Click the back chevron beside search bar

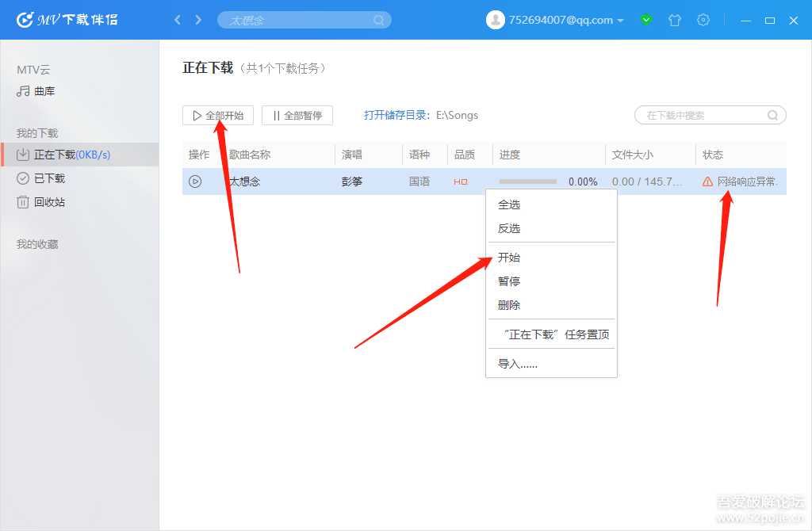click(178, 20)
